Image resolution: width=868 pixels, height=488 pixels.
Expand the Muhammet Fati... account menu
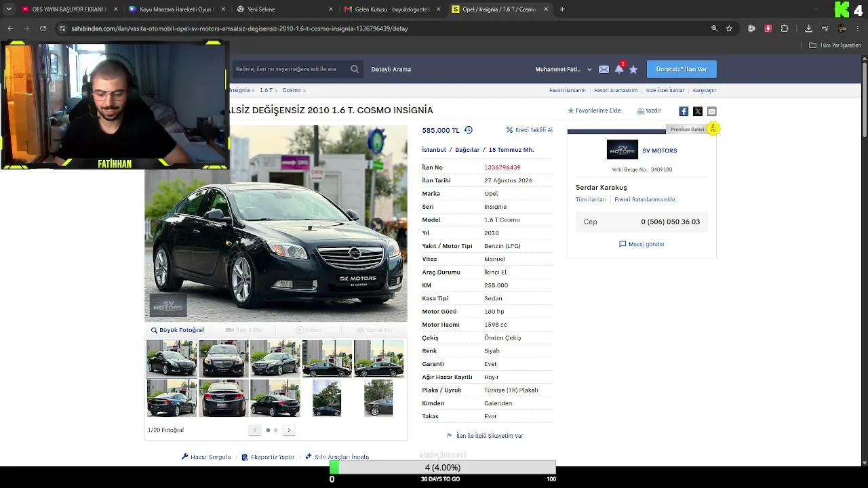(x=564, y=69)
